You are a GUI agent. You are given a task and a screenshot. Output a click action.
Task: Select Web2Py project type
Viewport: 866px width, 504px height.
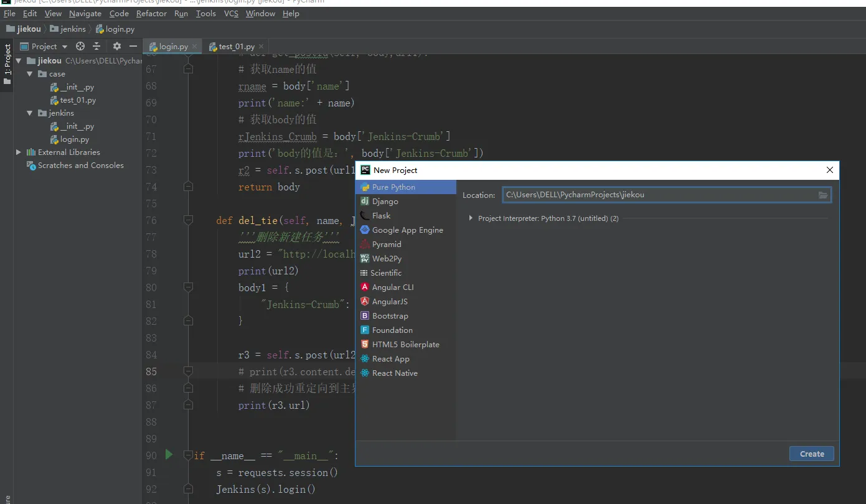[405, 259]
